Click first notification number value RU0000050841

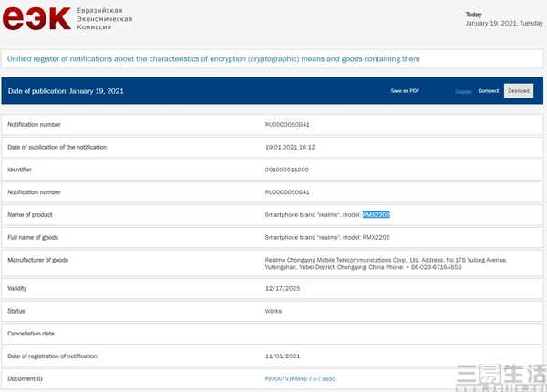point(287,125)
